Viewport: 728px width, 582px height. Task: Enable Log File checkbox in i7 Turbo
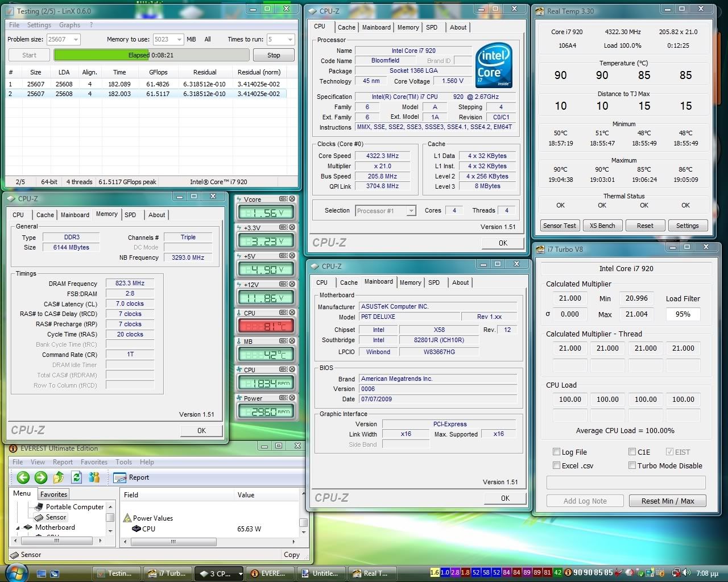tap(556, 452)
